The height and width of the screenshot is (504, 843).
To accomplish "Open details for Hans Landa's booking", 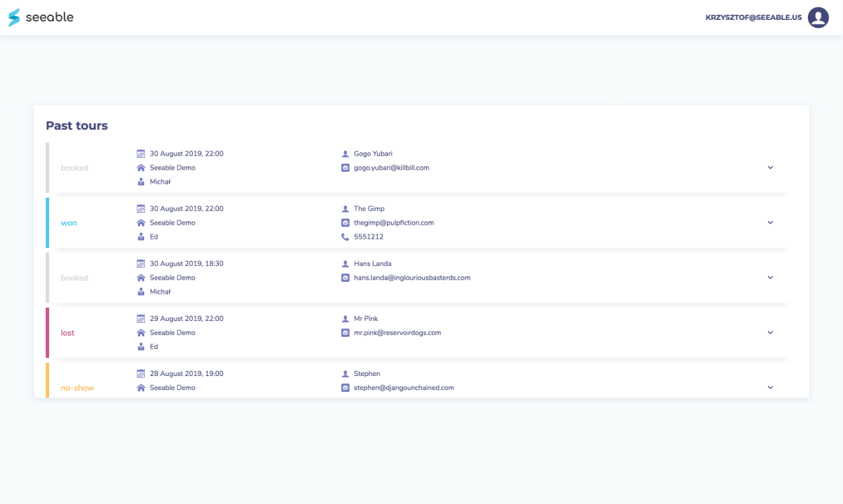I will (770, 277).
